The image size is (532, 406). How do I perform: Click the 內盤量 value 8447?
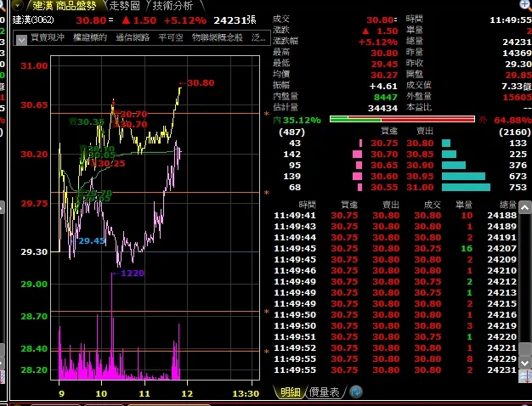point(386,98)
